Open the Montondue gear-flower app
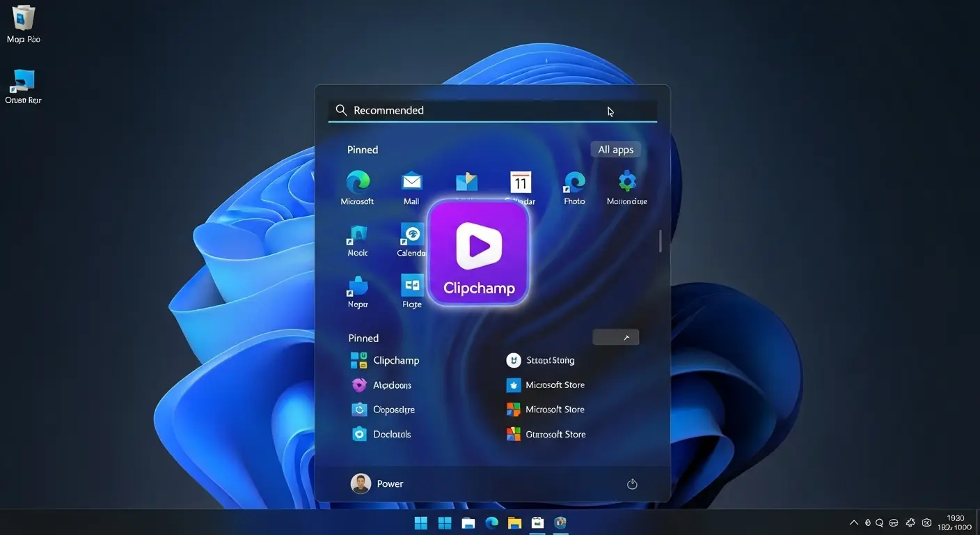 (627, 188)
